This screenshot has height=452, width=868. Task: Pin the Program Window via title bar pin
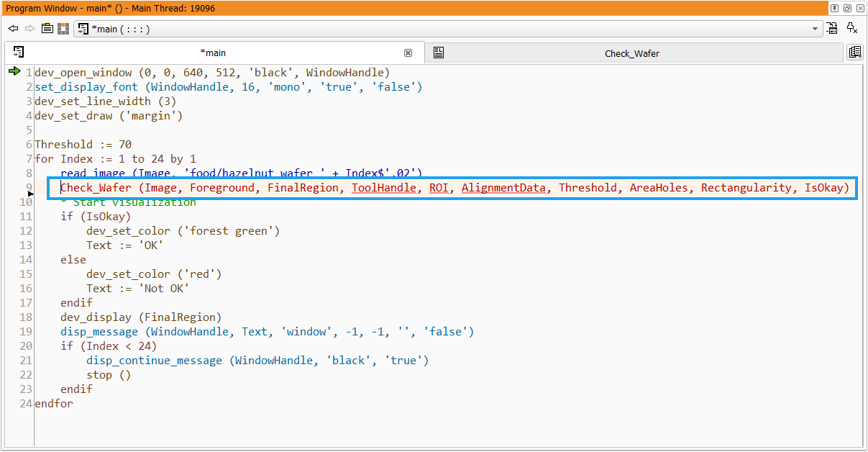click(834, 9)
